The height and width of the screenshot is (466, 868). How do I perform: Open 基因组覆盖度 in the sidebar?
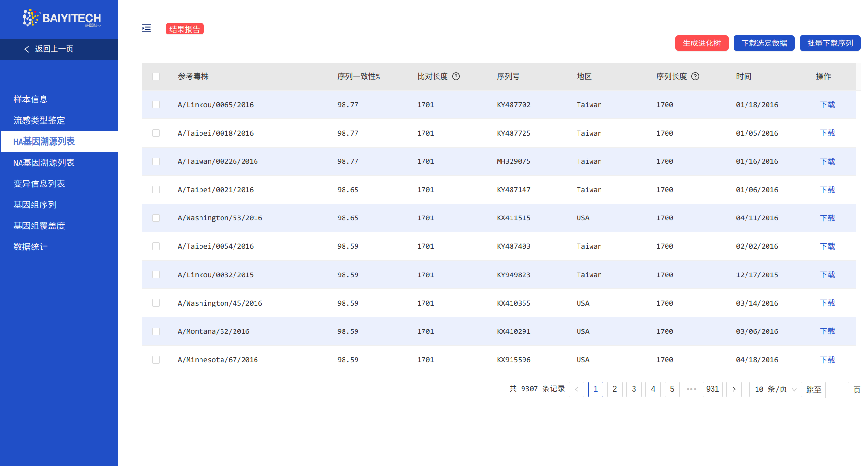tap(59, 226)
